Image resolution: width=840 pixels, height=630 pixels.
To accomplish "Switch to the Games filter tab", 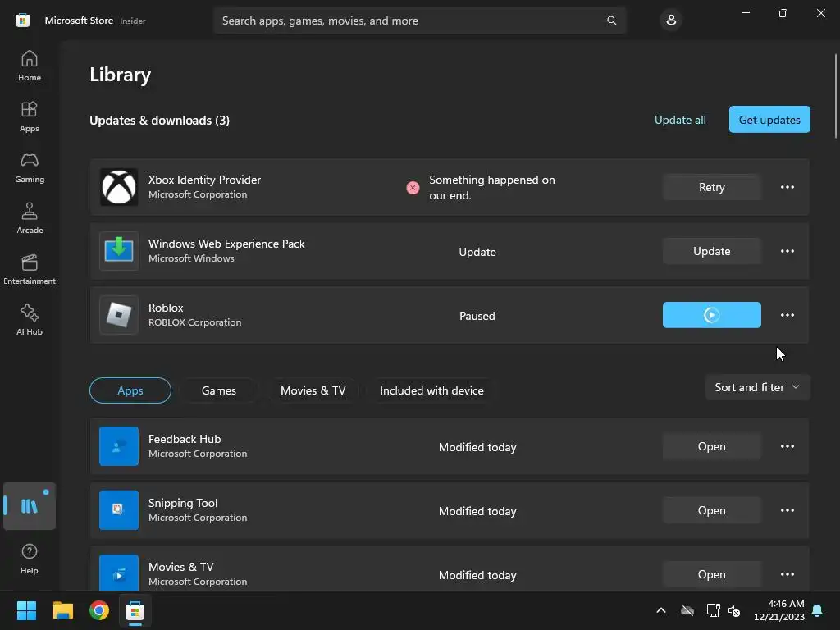I will coord(218,390).
